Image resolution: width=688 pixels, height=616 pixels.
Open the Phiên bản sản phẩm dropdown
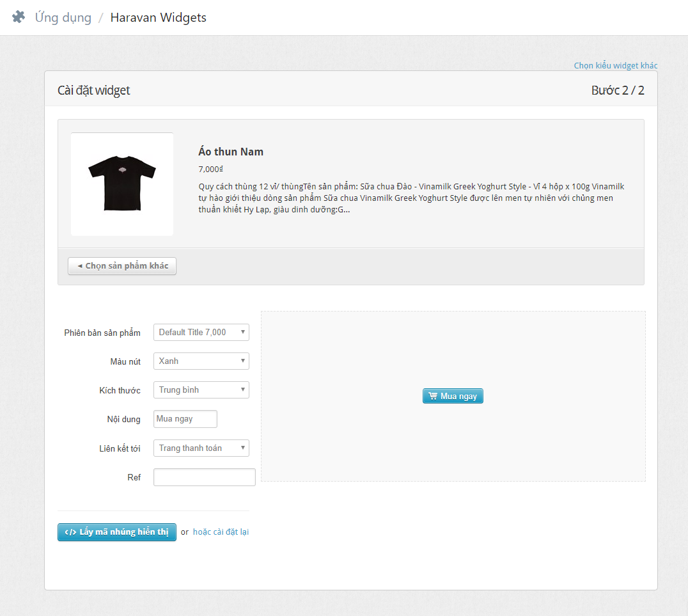point(201,332)
